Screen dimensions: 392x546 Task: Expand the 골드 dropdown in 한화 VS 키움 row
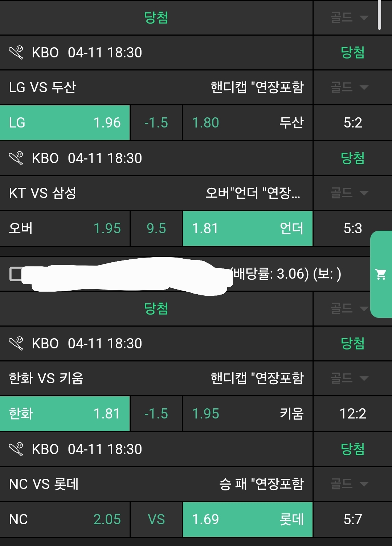click(x=349, y=378)
